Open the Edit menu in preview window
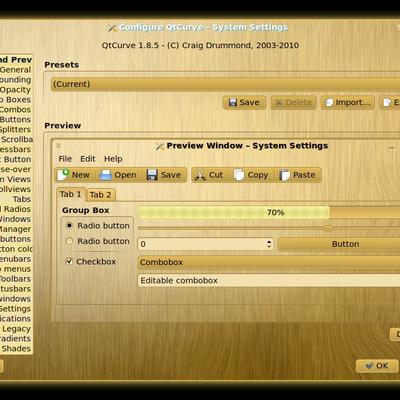This screenshot has height=400, width=400. pos(88,159)
